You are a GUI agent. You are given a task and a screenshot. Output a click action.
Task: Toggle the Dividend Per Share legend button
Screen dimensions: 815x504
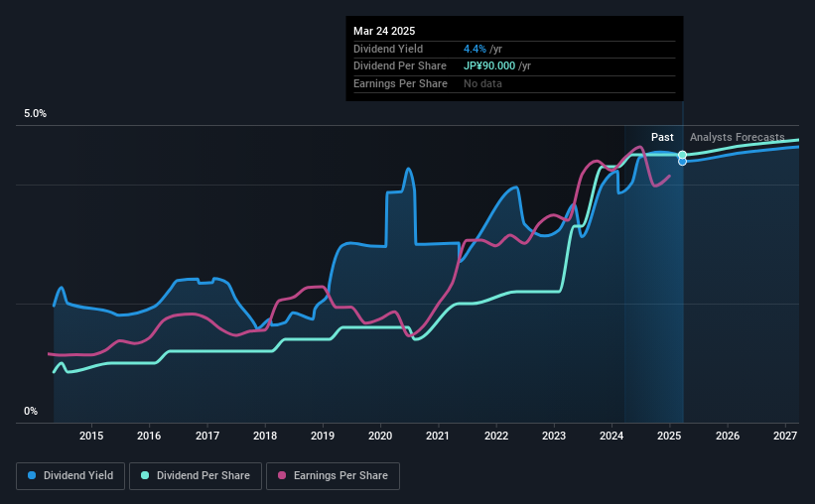click(x=196, y=476)
